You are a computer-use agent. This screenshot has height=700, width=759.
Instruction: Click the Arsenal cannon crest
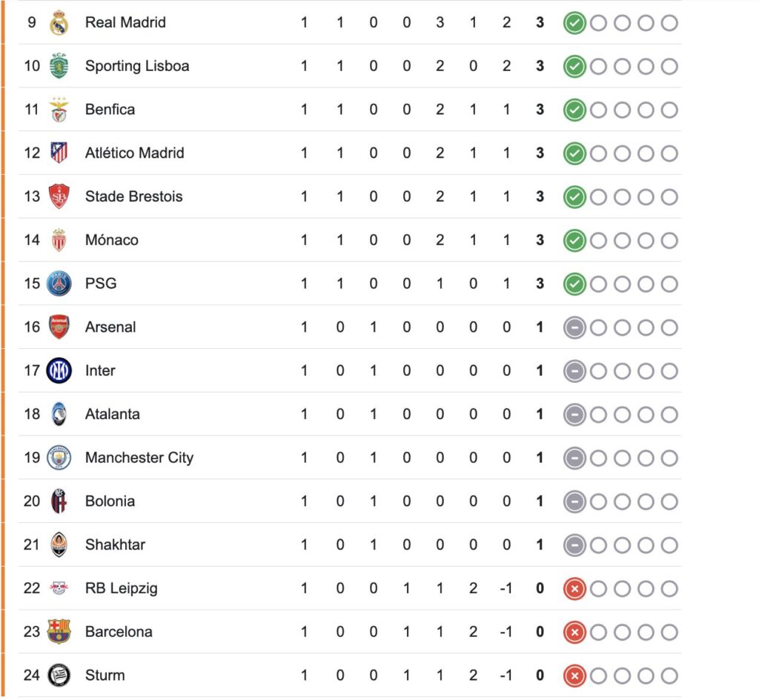coord(59,327)
